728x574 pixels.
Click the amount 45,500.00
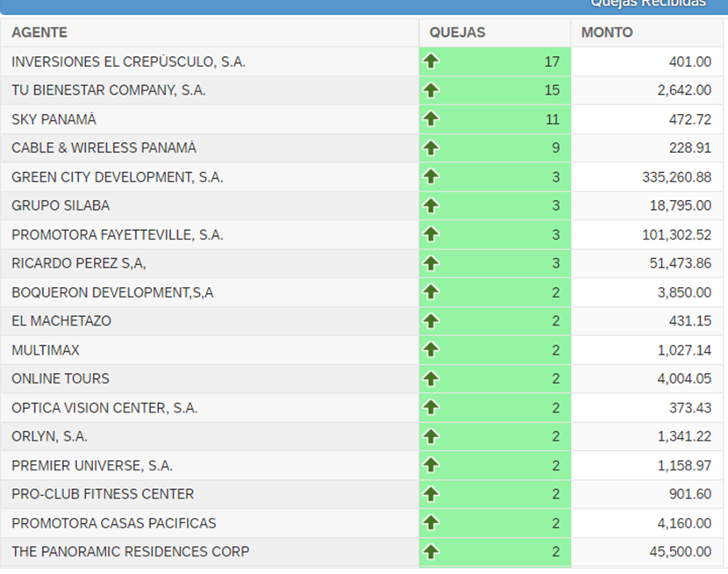click(x=680, y=552)
